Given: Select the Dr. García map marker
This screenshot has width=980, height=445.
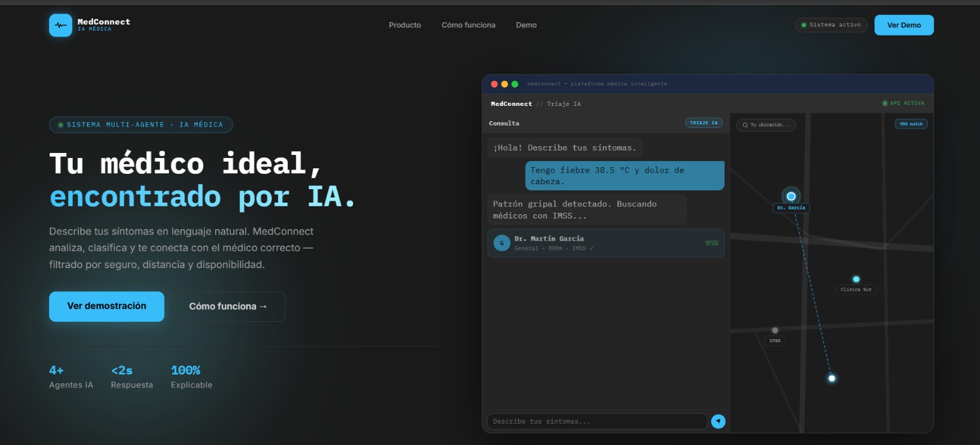Looking at the screenshot, I should [791, 196].
